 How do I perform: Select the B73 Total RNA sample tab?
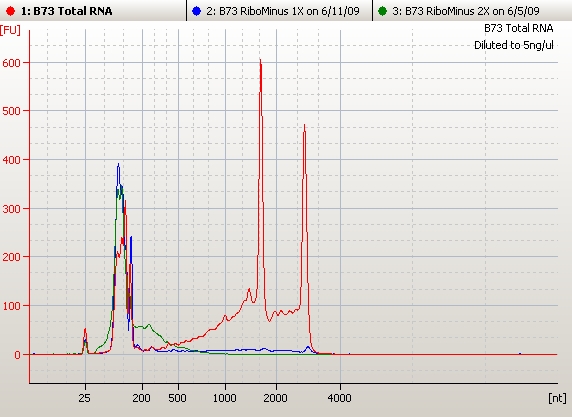93,11
